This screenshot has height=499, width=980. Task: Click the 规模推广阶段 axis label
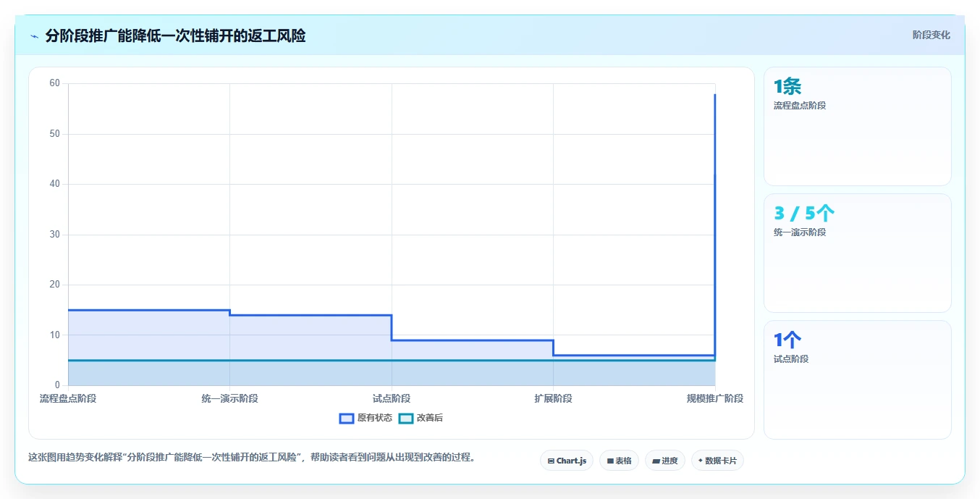coord(715,398)
